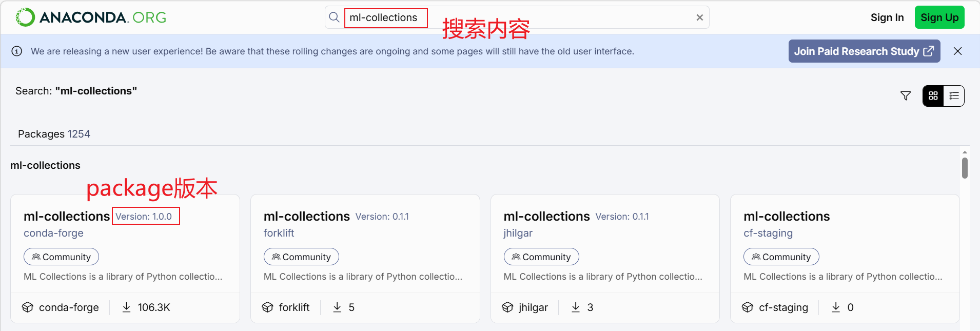Click conda-forge card description text
Screen dimensions: 980x331
123,277
